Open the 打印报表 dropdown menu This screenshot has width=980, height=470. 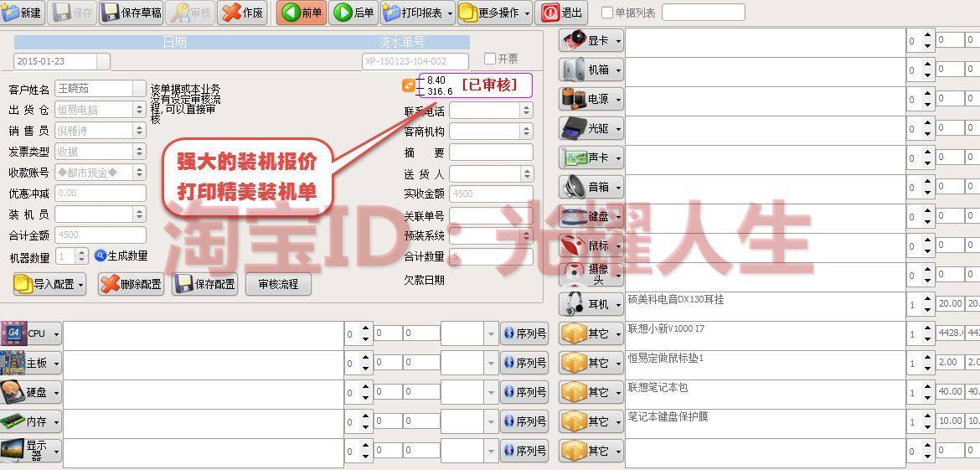(418, 13)
